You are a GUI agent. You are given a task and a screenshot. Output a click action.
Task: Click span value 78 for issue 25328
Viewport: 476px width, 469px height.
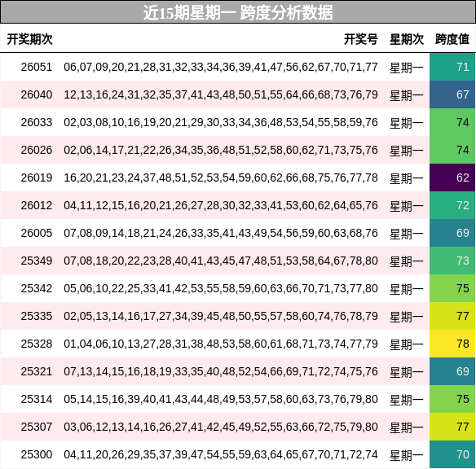tap(452, 344)
